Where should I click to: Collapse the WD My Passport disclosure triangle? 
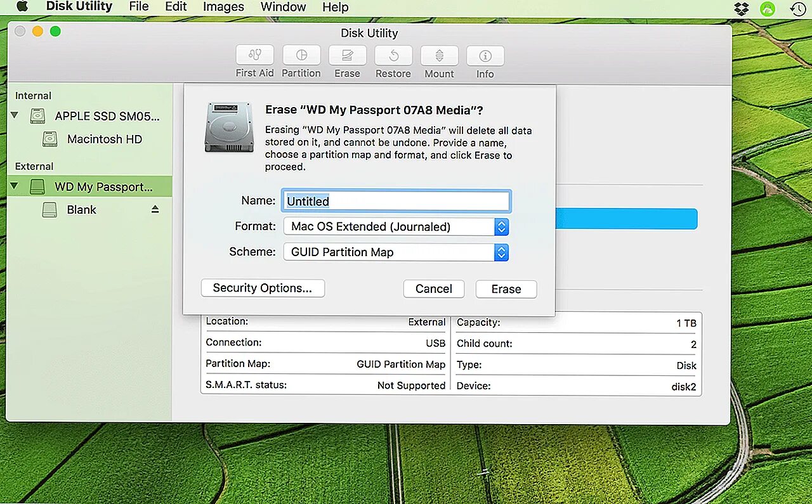pos(15,186)
